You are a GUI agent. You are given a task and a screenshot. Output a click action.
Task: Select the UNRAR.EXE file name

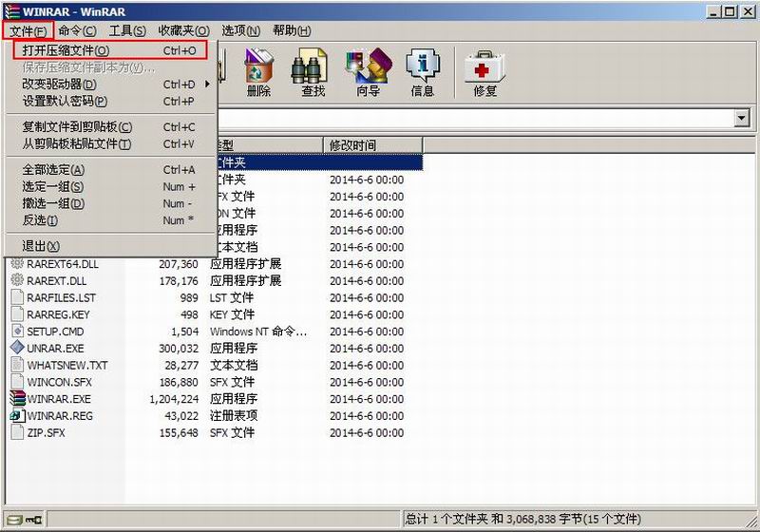click(x=55, y=349)
